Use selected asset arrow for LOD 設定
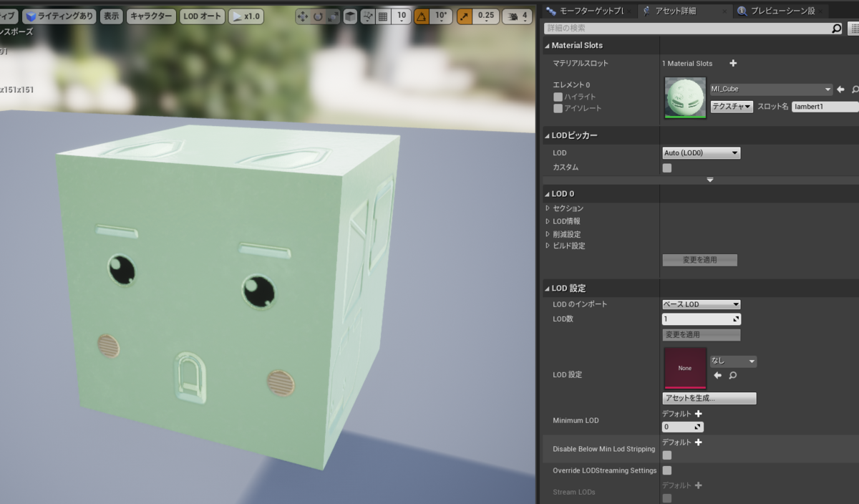Screen dimensions: 859x504 coord(718,375)
